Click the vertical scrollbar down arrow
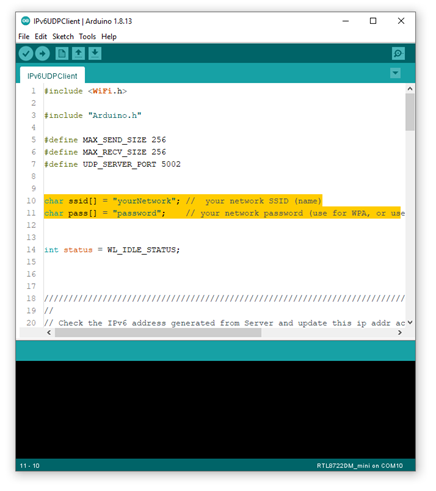 tap(410, 322)
